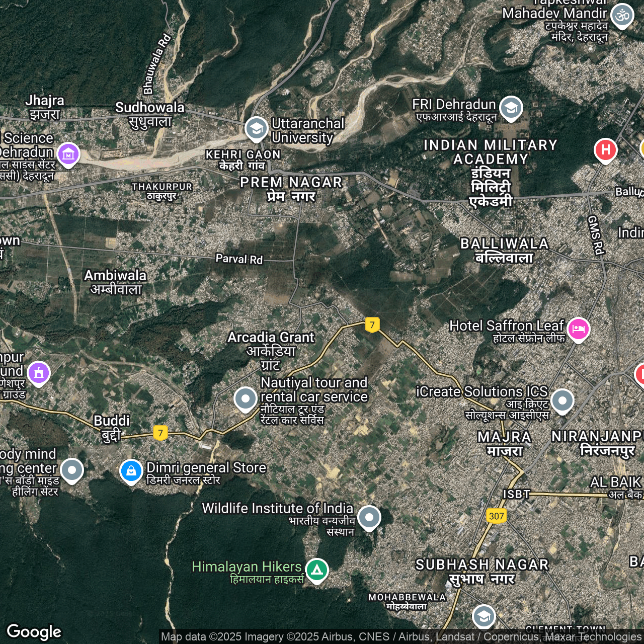Select the iCreate Solutions ICS marker pin

pos(562,400)
